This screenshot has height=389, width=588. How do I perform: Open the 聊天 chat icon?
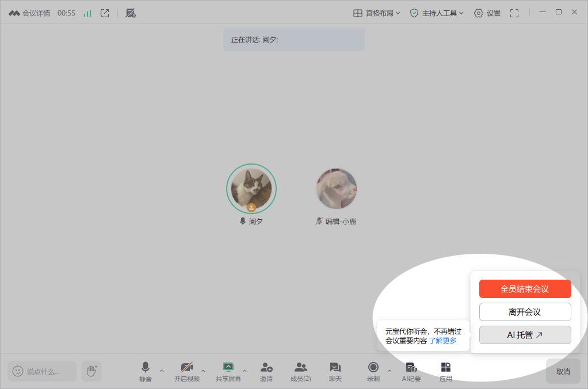pos(334,367)
